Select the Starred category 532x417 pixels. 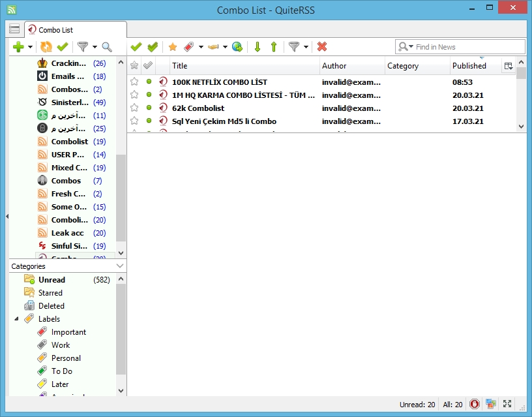[50, 293]
